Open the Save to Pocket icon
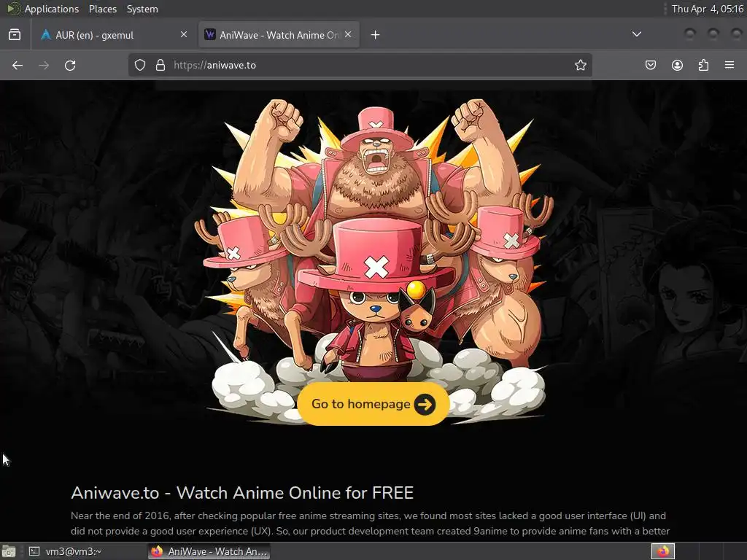The height and width of the screenshot is (560, 747). click(x=650, y=65)
